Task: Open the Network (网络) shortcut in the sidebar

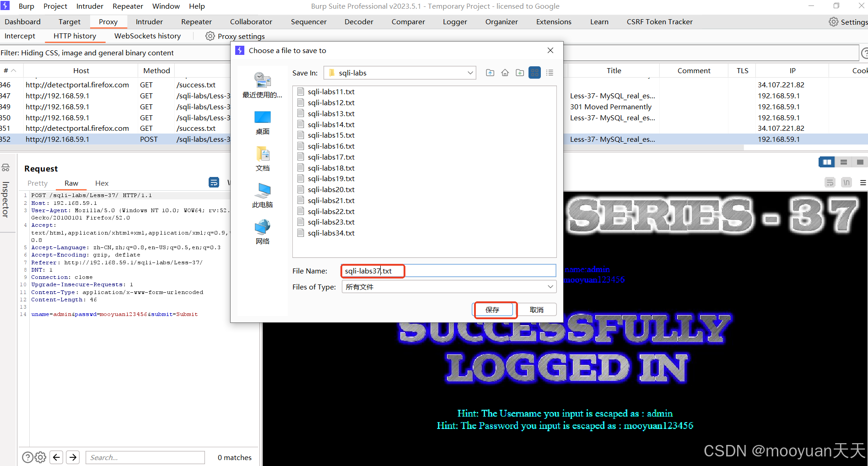Action: pyautogui.click(x=262, y=232)
